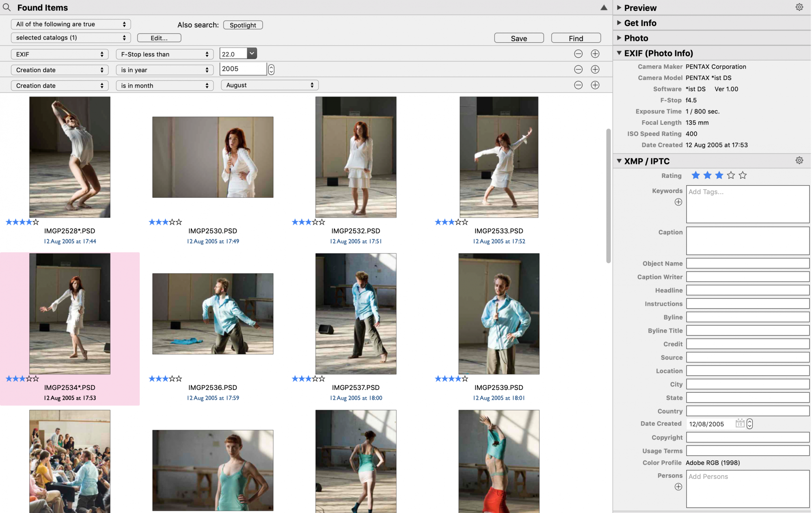The height and width of the screenshot is (513, 812).
Task: Open the XMP / IPTC gear settings
Action: click(x=799, y=160)
